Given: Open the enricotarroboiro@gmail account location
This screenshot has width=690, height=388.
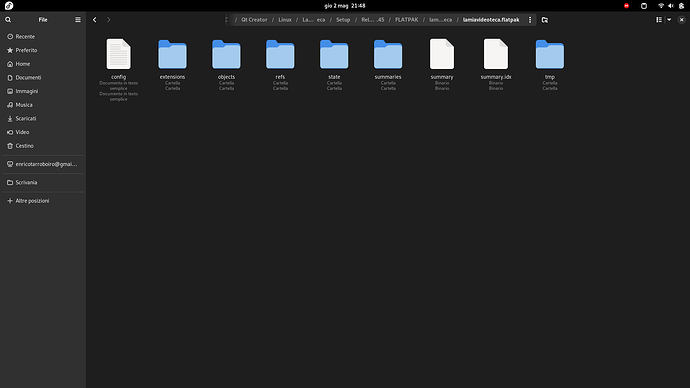Looking at the screenshot, I should point(43,164).
